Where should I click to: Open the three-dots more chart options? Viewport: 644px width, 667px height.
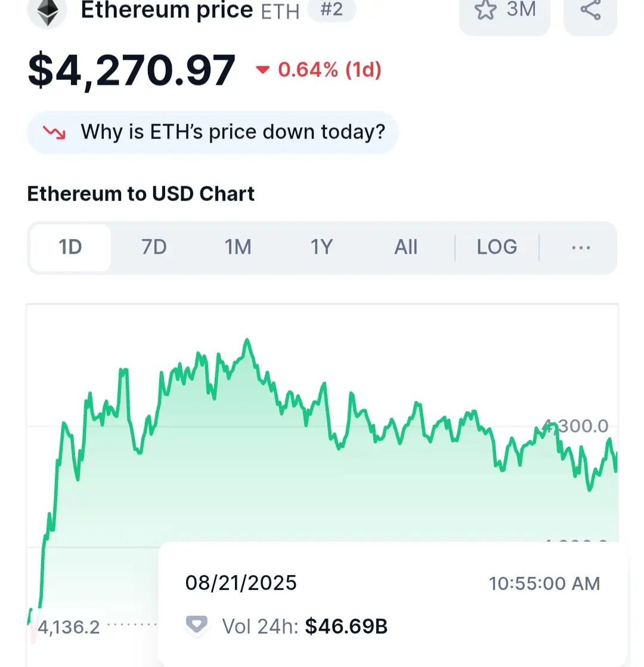[581, 248]
